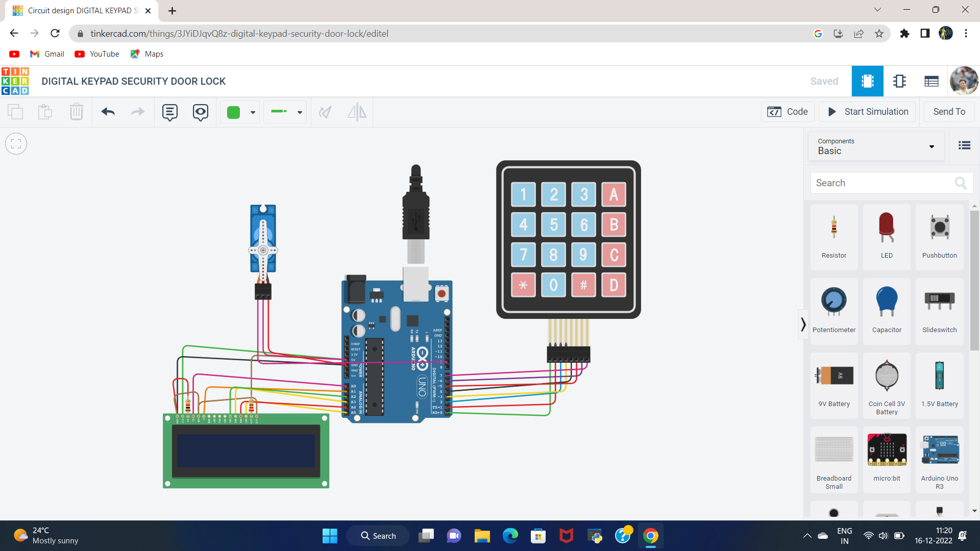This screenshot has height=551, width=980.
Task: Undo the last action
Action: pos(108,112)
